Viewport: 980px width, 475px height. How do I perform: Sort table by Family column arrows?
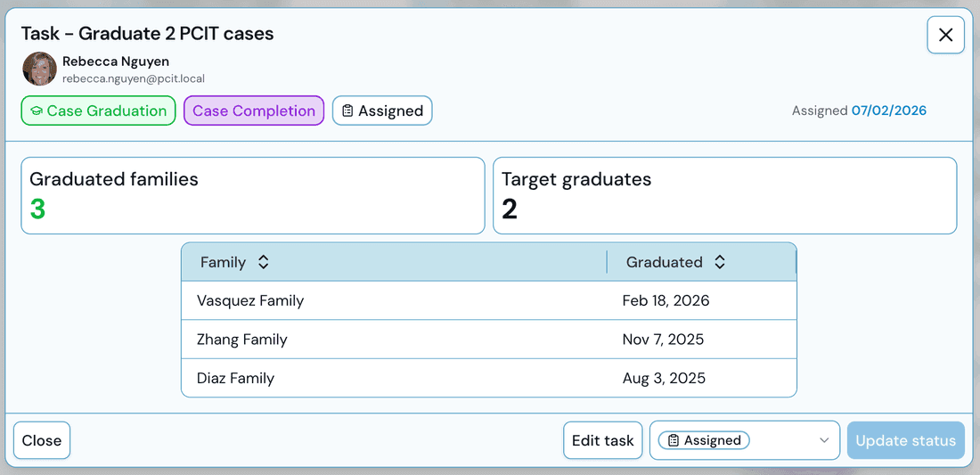tap(264, 263)
